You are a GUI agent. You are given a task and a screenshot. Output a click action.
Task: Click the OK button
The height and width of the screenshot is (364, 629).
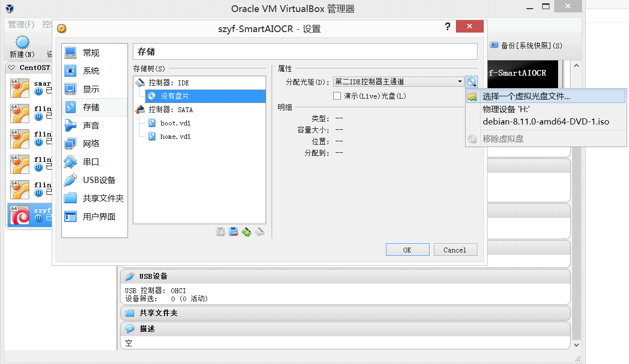point(408,250)
